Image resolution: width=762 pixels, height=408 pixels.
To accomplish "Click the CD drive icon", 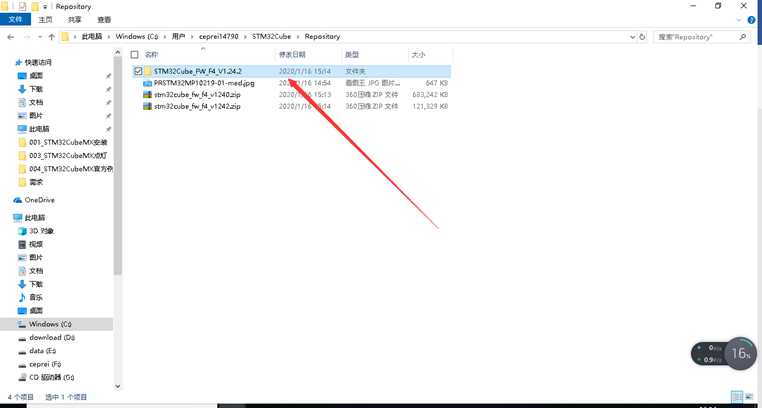I will [22, 377].
